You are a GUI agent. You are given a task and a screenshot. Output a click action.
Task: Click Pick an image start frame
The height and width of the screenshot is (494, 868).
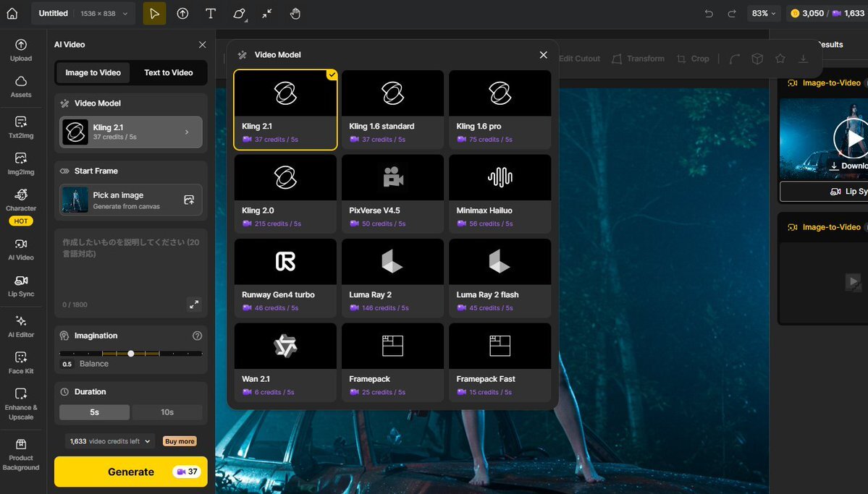[130, 200]
